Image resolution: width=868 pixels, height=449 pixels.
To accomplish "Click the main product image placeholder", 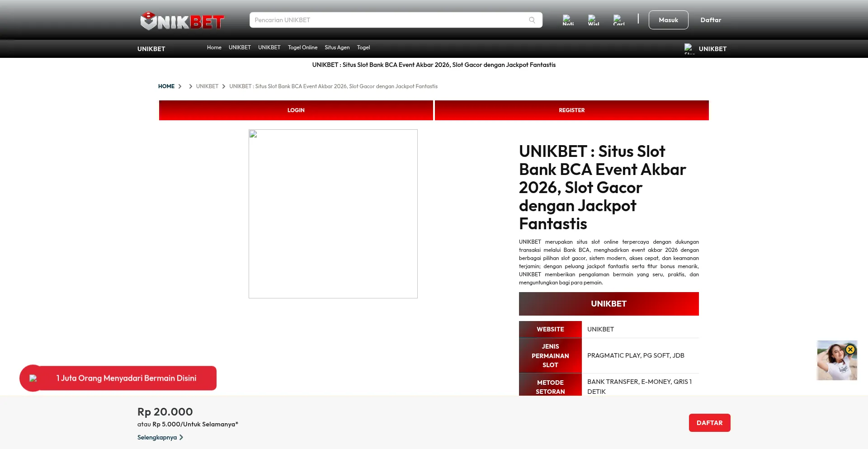I will point(333,214).
